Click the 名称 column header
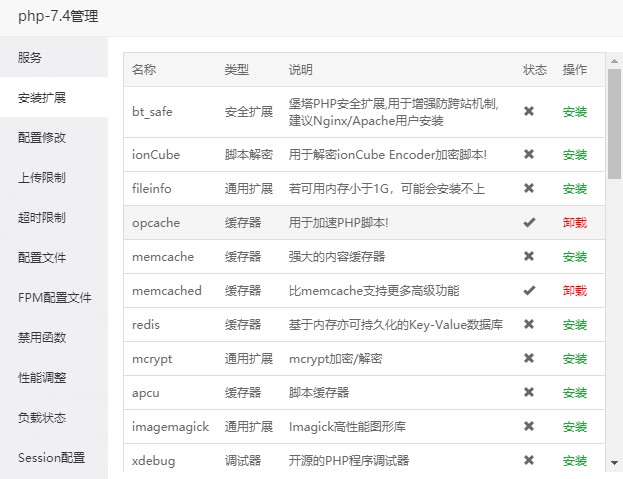623x479 pixels. pos(144,70)
